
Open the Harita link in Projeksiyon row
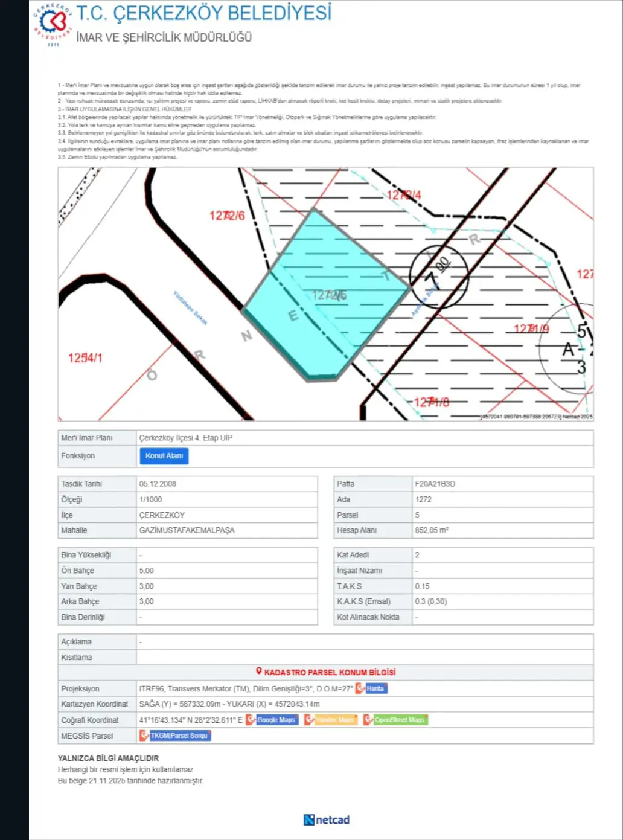pos(371,688)
